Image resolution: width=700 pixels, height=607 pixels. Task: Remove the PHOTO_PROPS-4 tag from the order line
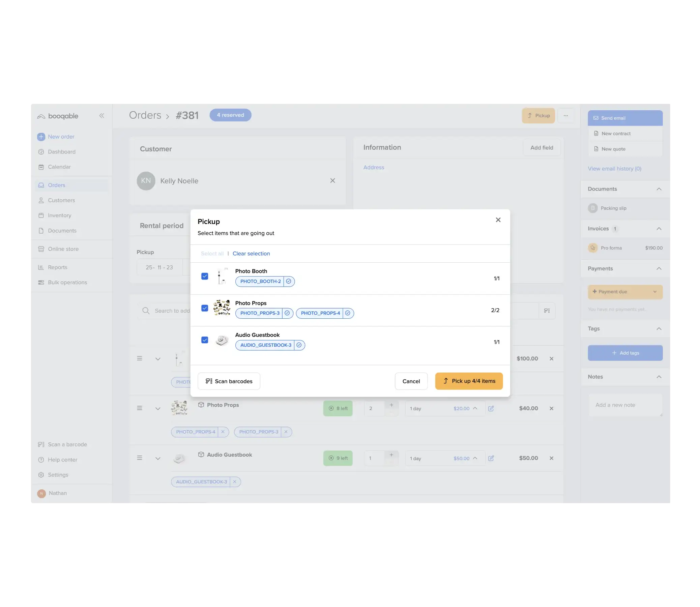point(223,432)
